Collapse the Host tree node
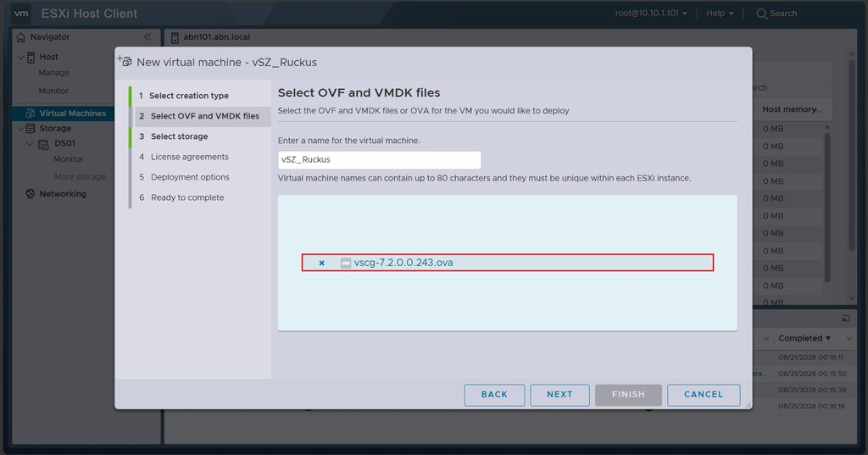This screenshot has height=455, width=868. [x=20, y=57]
